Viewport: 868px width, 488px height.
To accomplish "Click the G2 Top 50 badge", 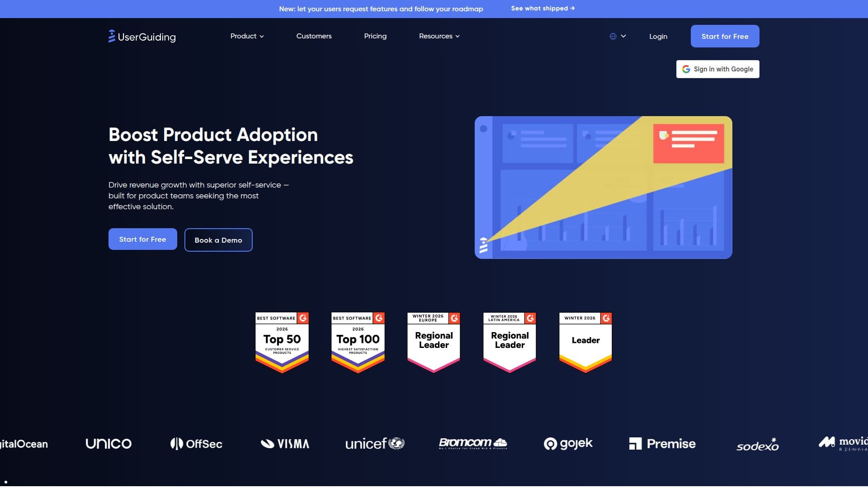I will tap(282, 343).
